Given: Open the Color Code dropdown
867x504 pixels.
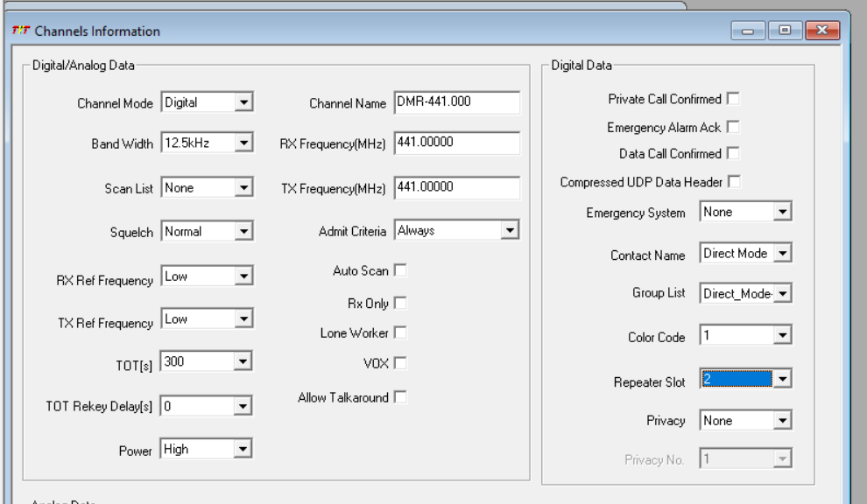Looking at the screenshot, I should click(x=782, y=335).
